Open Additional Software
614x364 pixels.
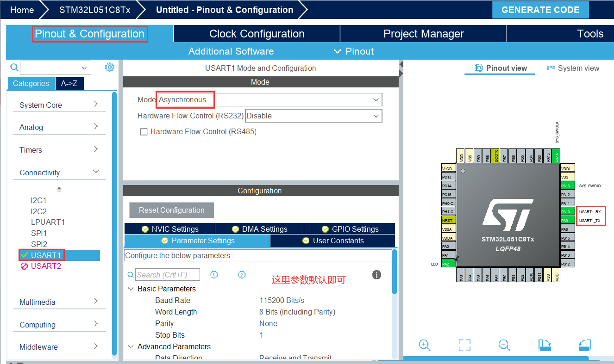pos(231,51)
